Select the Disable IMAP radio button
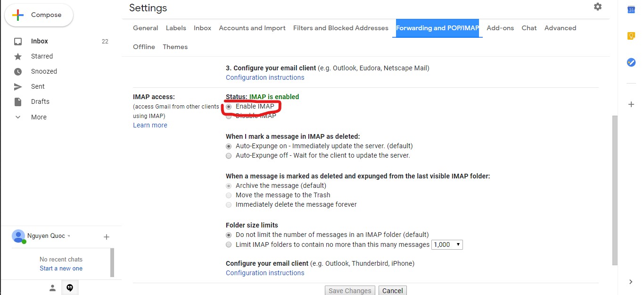The height and width of the screenshot is (295, 644). pos(229,115)
